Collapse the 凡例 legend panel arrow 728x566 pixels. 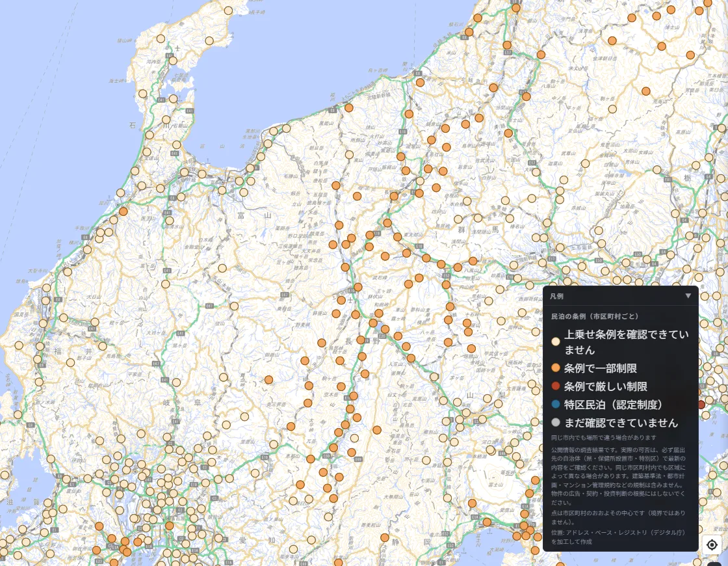point(688,296)
